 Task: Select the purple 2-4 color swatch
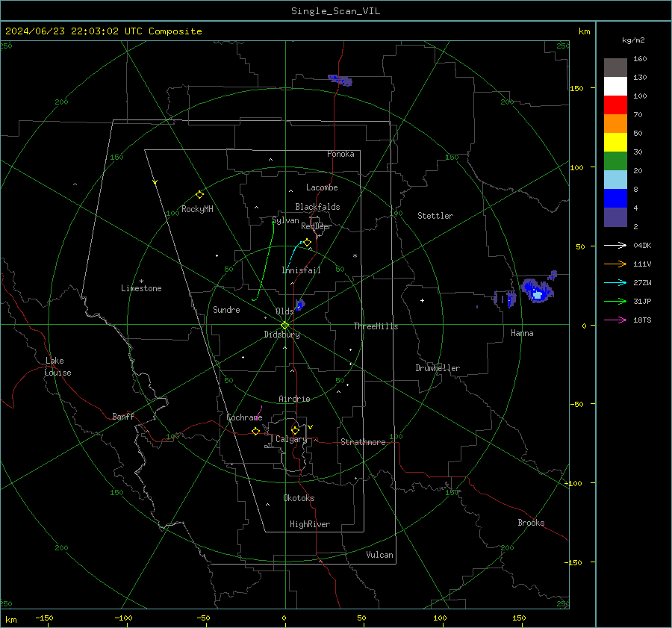point(615,217)
